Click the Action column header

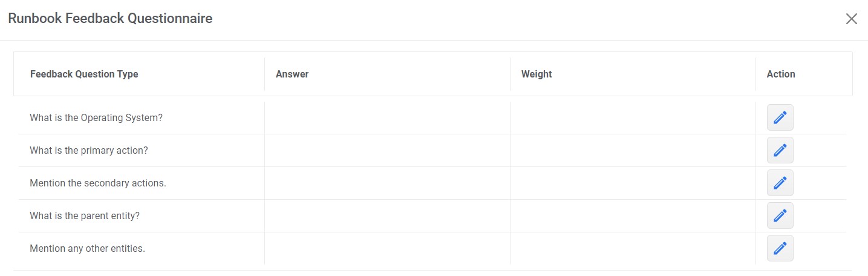[x=781, y=74]
